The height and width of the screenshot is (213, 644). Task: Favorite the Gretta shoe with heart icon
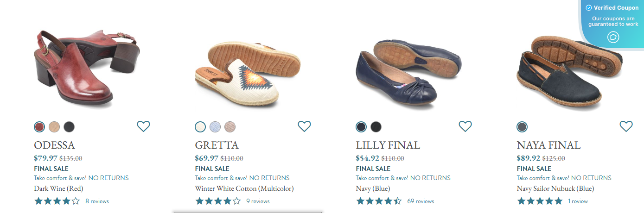tap(304, 126)
